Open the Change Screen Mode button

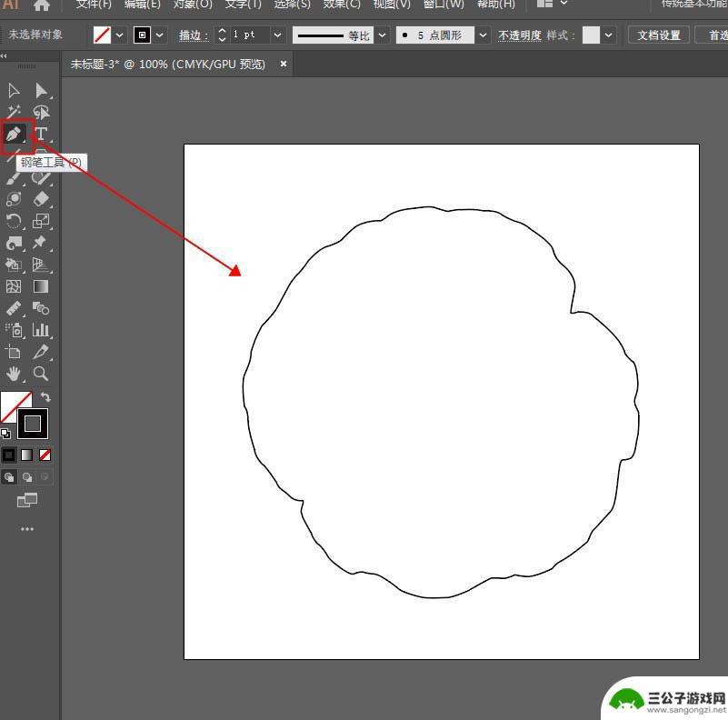27,500
